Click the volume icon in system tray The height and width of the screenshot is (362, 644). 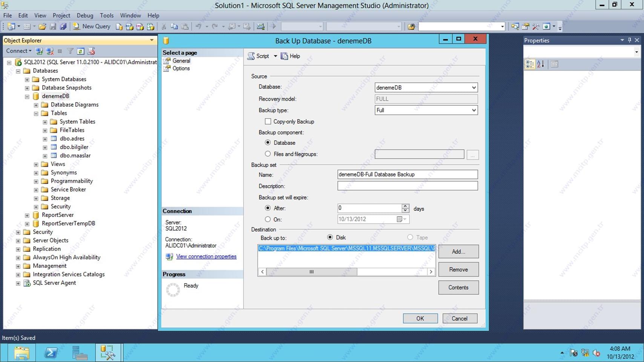point(596,353)
